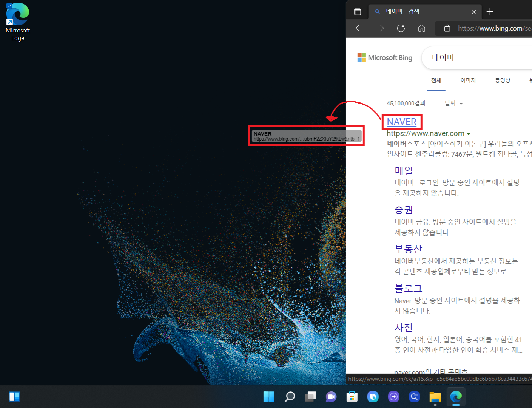Open the 증권 sublink
This screenshot has height=408, width=532.
(404, 210)
